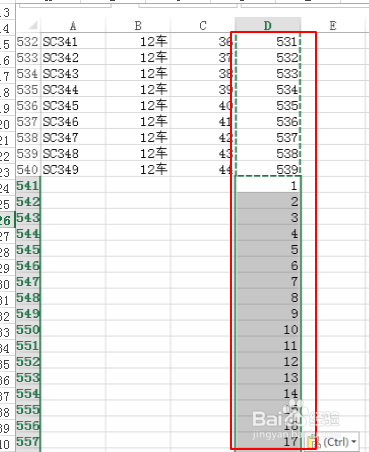The height and width of the screenshot is (452, 369).
Task: Select column header C
Action: coord(203,25)
